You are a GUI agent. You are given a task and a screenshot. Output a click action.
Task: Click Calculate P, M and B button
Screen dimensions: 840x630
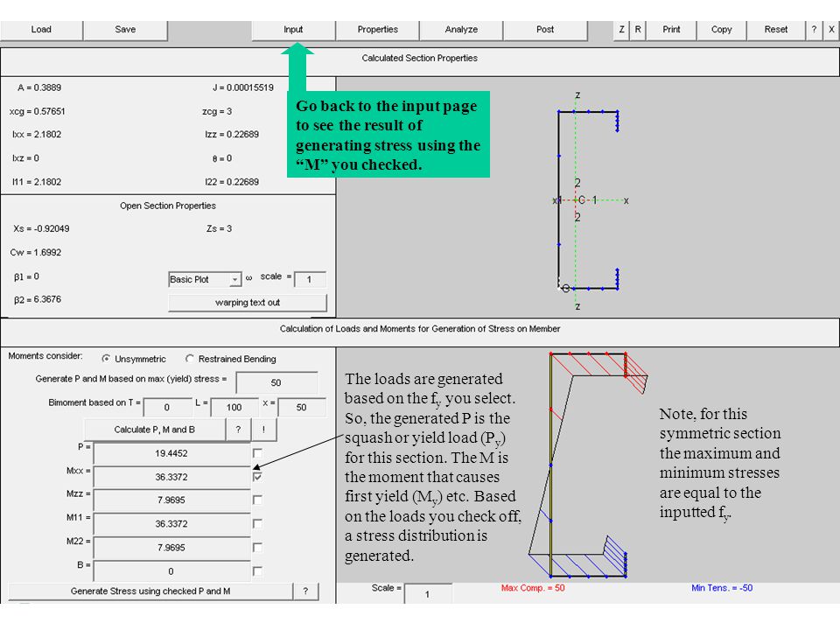[154, 430]
